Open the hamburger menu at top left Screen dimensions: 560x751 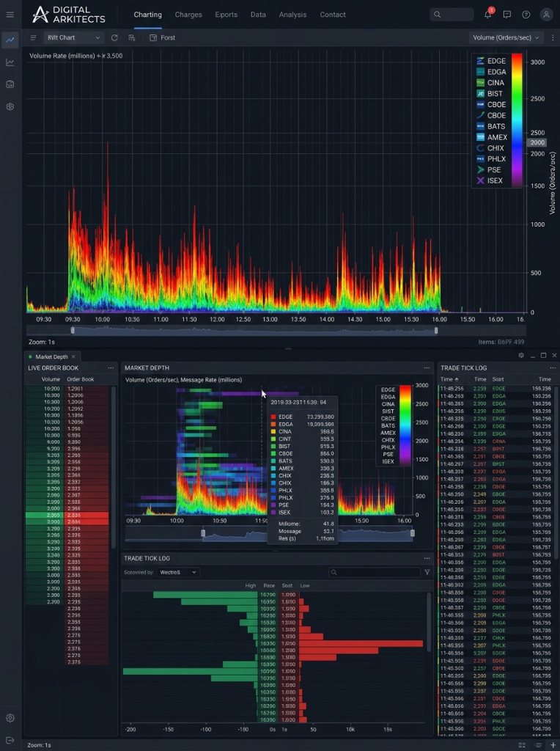10,15
